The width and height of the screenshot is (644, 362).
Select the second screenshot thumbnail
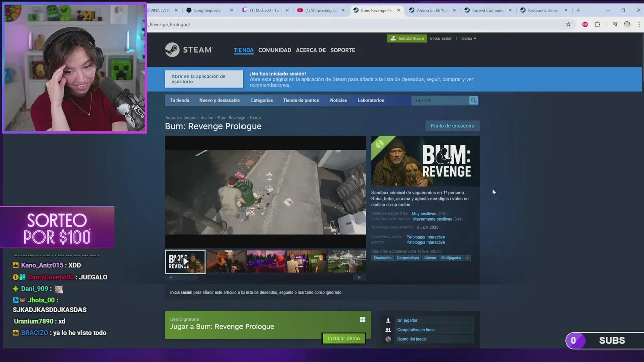(226, 261)
